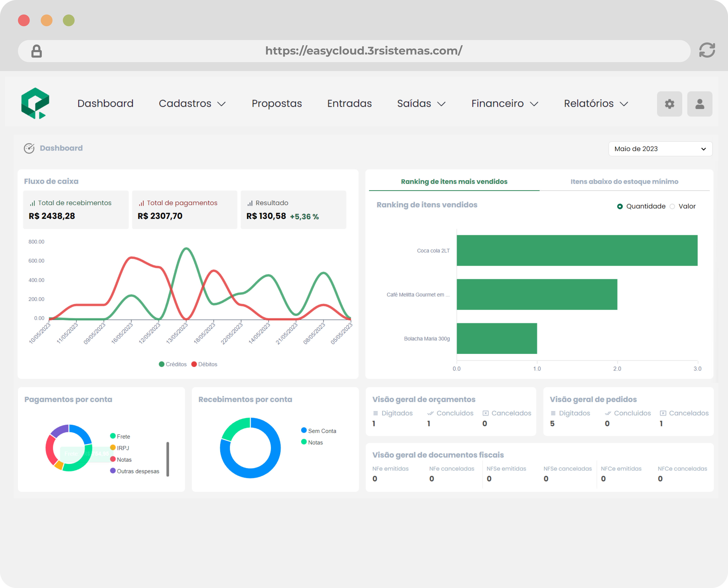
Task: Select the Quantidade radio option
Action: pos(620,206)
